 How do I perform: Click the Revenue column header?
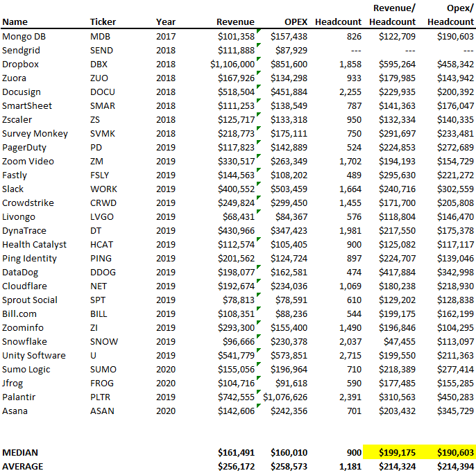(x=235, y=22)
